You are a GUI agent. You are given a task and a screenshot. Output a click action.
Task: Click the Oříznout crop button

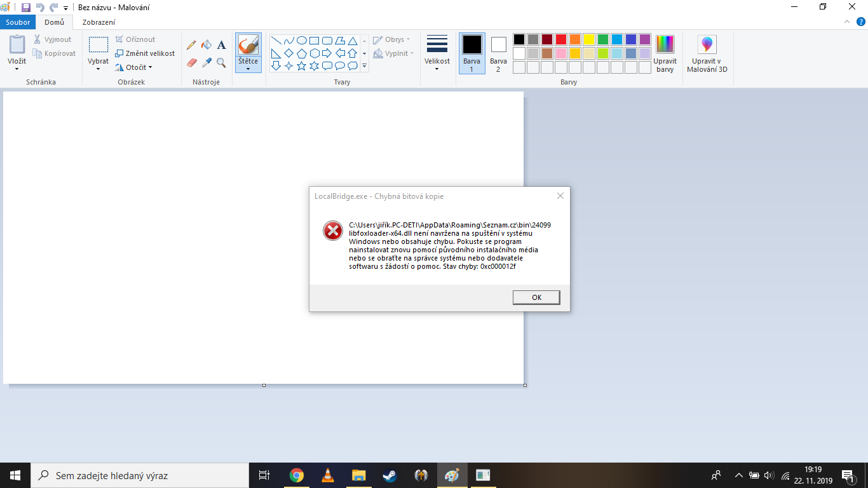click(135, 39)
